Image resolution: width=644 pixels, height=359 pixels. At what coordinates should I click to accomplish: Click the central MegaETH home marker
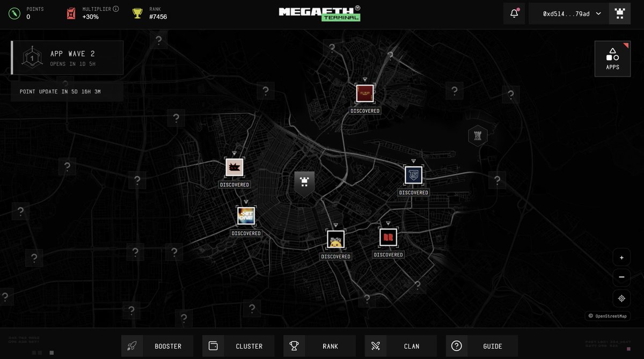click(x=304, y=184)
